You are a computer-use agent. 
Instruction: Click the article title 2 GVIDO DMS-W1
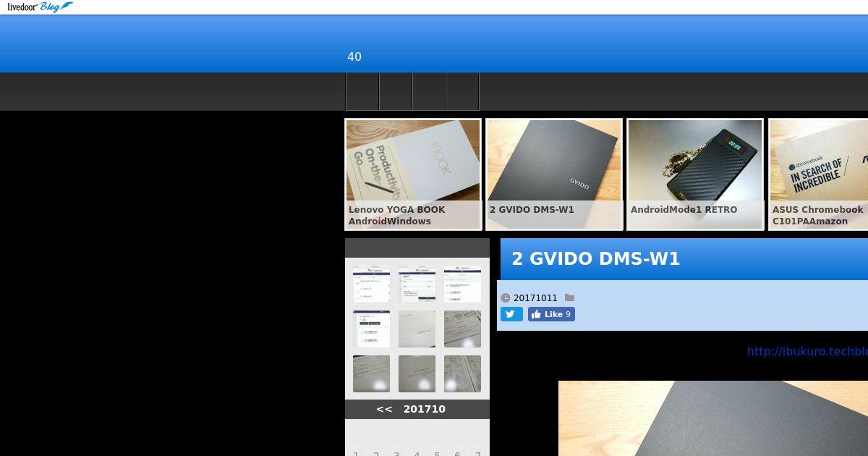click(x=596, y=259)
